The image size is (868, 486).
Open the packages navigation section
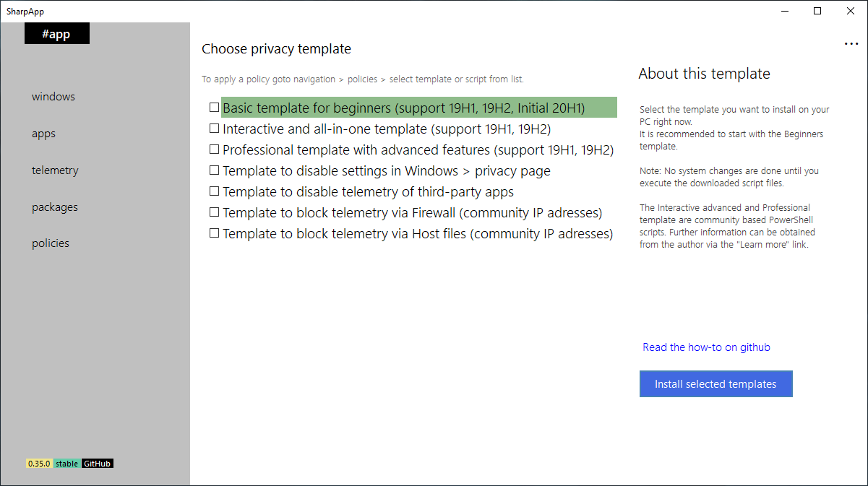point(55,207)
